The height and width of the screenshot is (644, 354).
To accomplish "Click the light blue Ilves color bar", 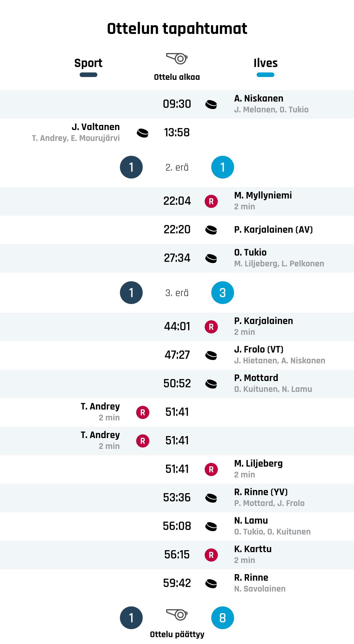I will coord(265,75).
